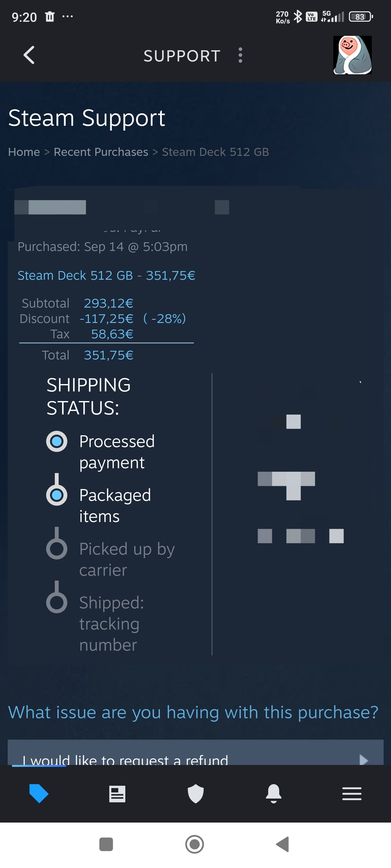391x868 pixels.
Task: Open notifications bell tab
Action: point(274,794)
